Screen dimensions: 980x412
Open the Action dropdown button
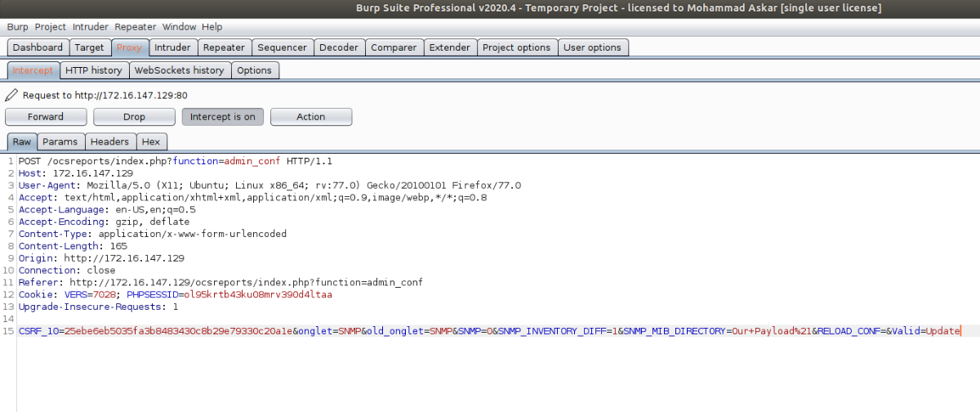[311, 117]
